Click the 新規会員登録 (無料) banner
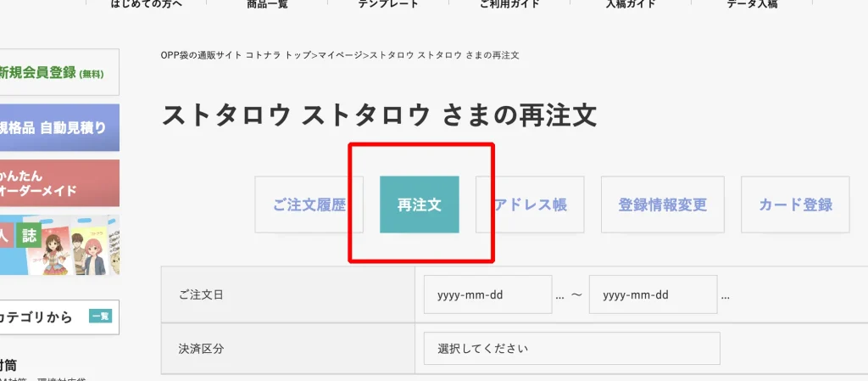This screenshot has height=381, width=868. 59,72
